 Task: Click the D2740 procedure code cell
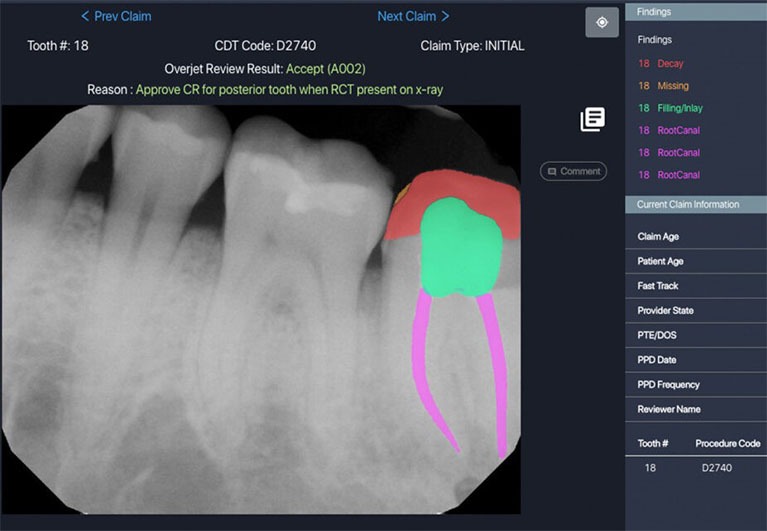pyautogui.click(x=717, y=468)
